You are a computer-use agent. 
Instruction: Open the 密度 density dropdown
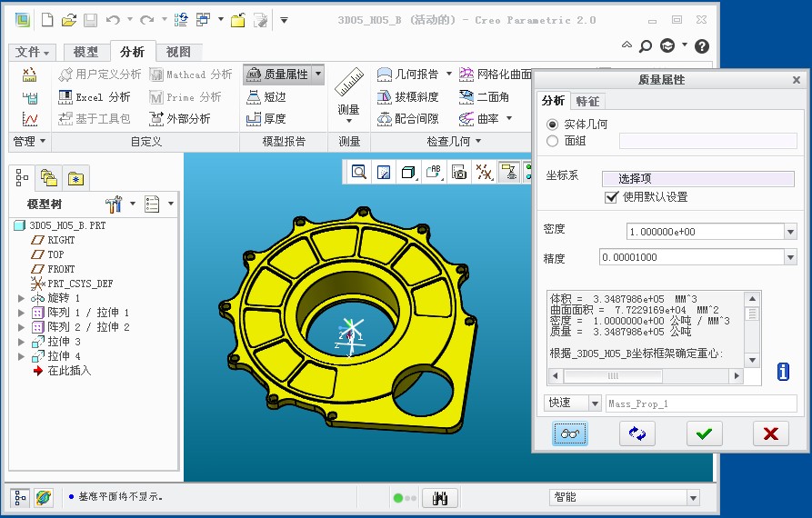(789, 232)
